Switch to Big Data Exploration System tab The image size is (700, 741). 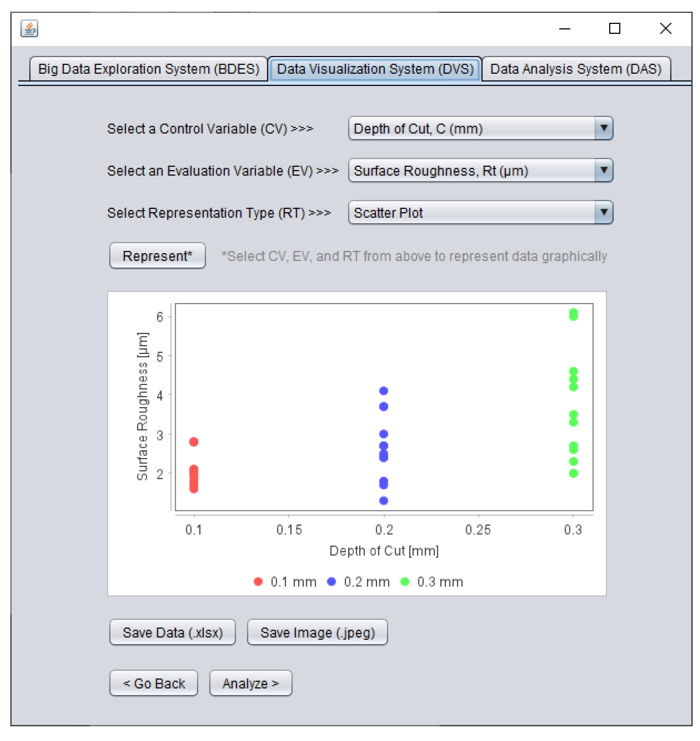click(x=148, y=69)
